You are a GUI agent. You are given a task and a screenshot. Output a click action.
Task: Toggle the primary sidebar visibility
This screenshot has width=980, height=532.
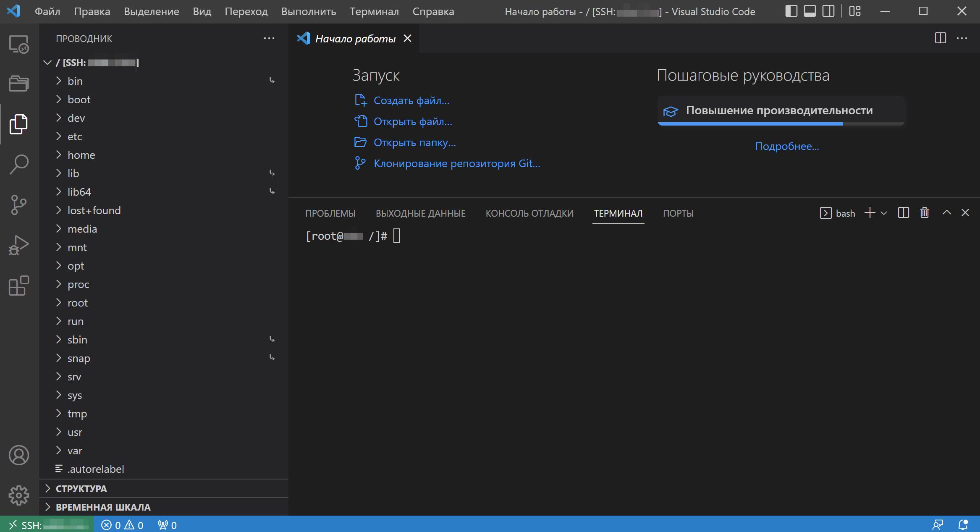click(791, 11)
